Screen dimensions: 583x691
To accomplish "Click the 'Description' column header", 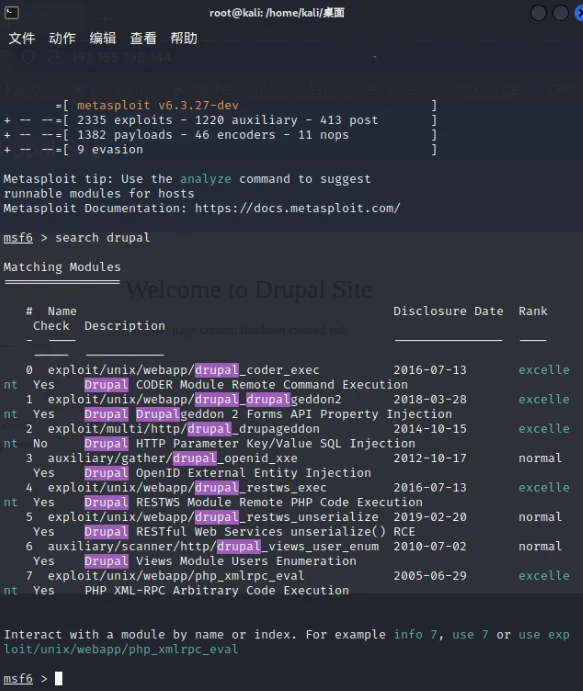I will click(125, 326).
